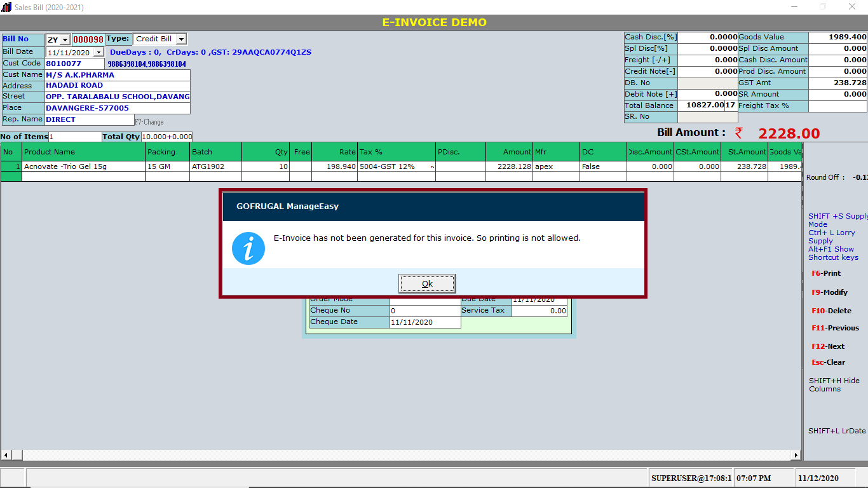868x488 pixels.
Task: Click the Product Name column header
Action: pyautogui.click(x=83, y=152)
